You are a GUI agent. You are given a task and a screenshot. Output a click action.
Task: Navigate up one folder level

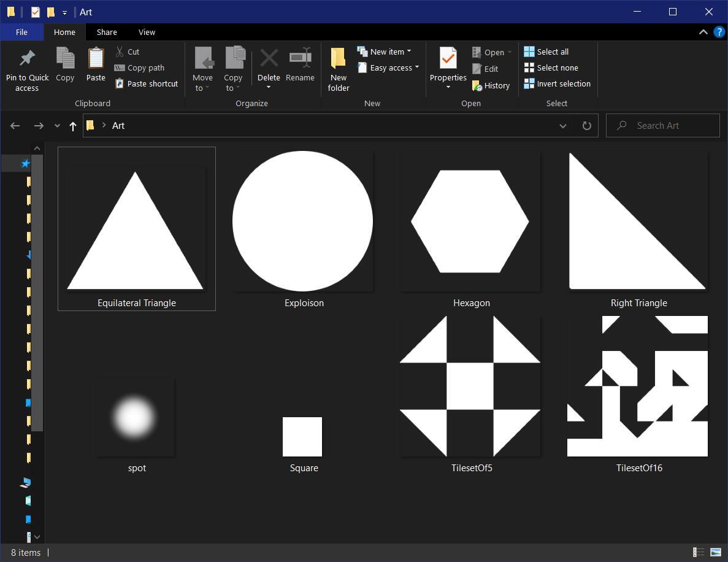click(73, 126)
